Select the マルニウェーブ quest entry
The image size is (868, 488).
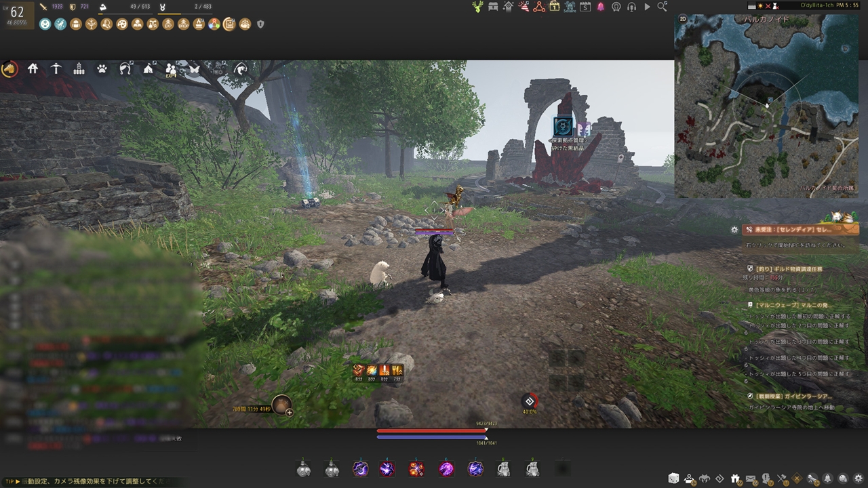pos(787,305)
